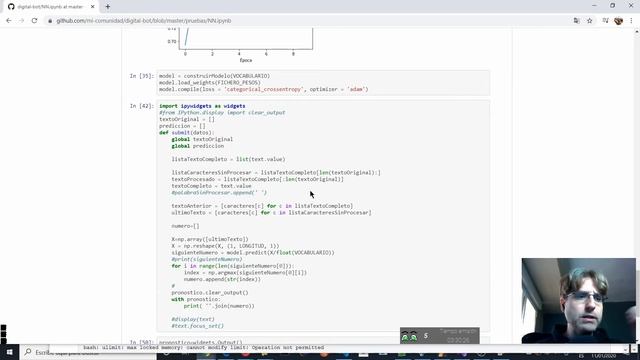Select the digital-bot/NN.ipynb at master tab
The image size is (640, 360).
coord(50,7)
